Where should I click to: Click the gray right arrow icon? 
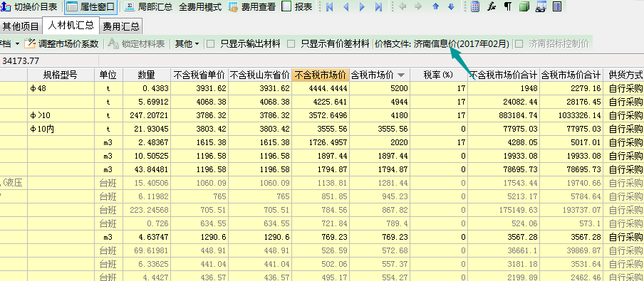pos(418,6)
